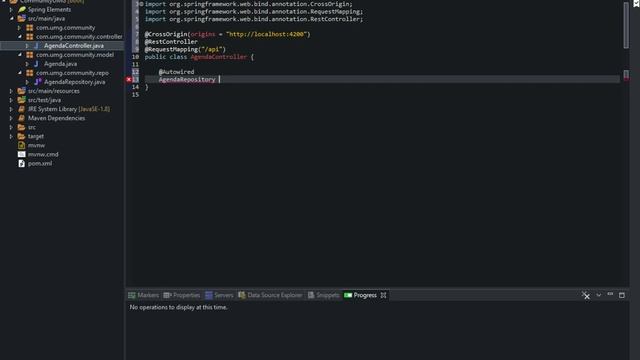Switch to the Servers tab

(x=219, y=295)
